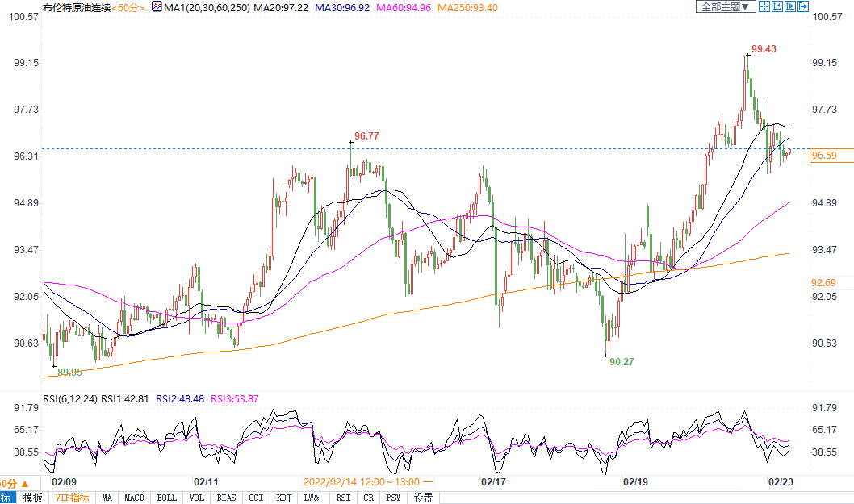Click the orange 96.59 current price label
The image size is (854, 504).
pos(823,155)
